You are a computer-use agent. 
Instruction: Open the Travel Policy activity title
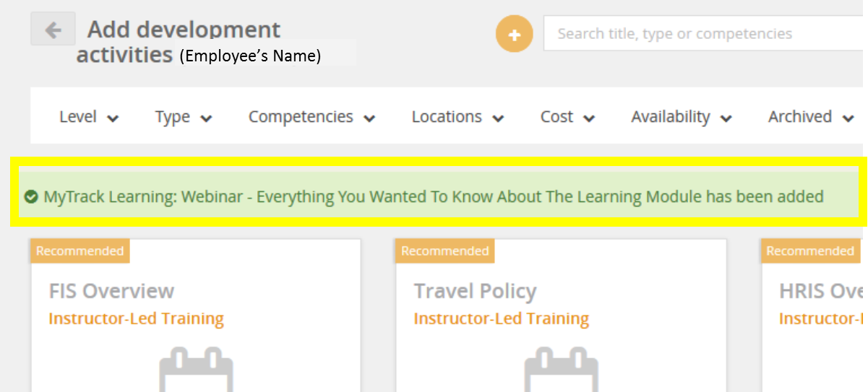[475, 292]
